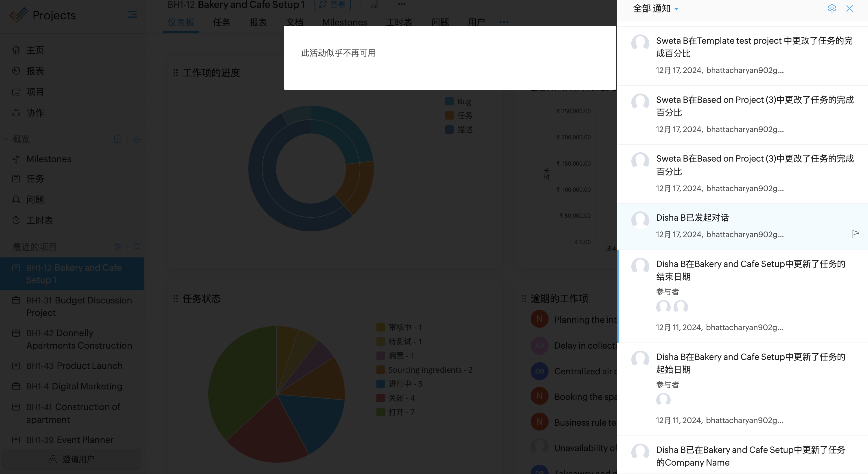868x474 pixels.
Task: Toggle 打开 - 7 legend item
Action: (401, 412)
